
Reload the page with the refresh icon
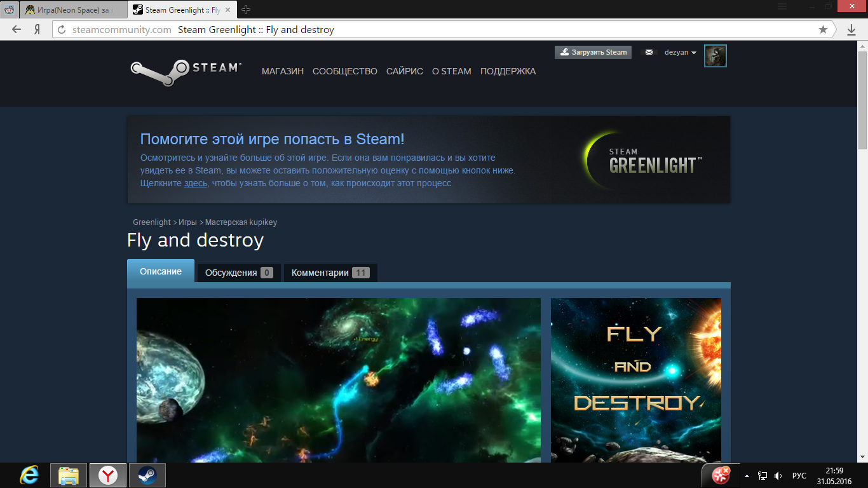coord(62,29)
